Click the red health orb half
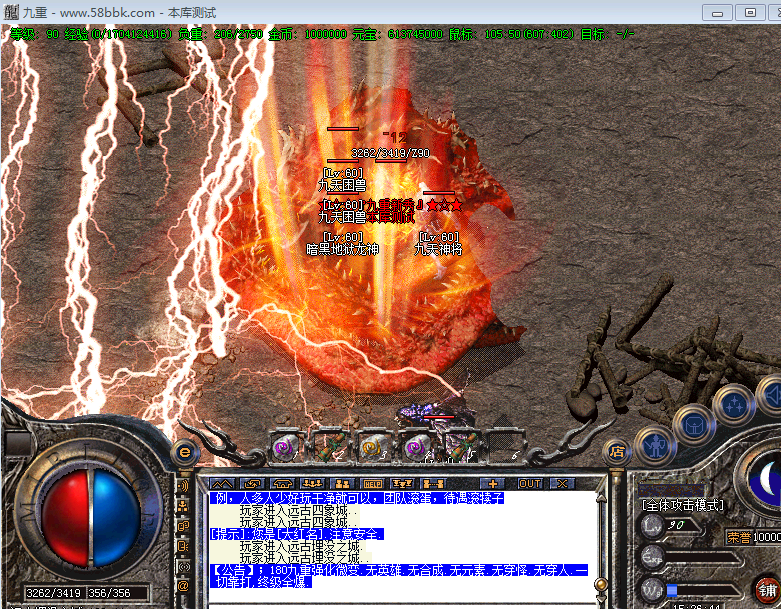 tap(65, 519)
